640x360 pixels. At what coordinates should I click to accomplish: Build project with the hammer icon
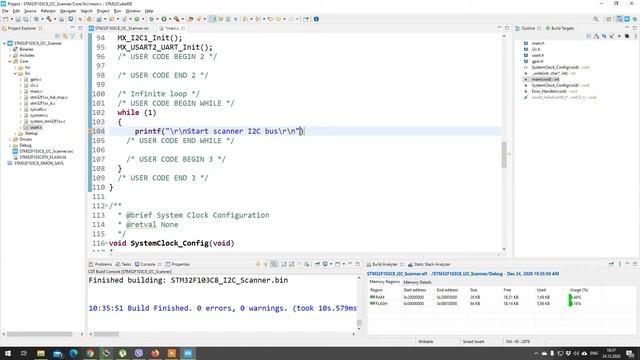pos(49,19)
